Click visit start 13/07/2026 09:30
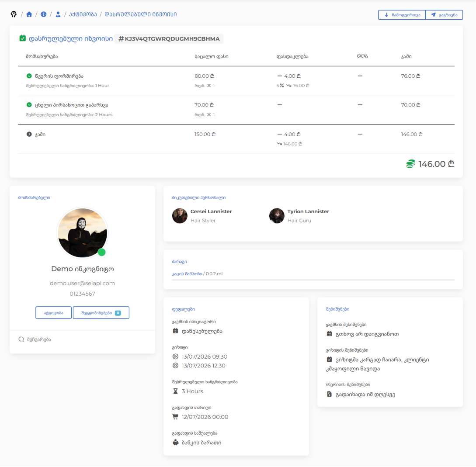The height and width of the screenshot is (467, 476). (204, 356)
